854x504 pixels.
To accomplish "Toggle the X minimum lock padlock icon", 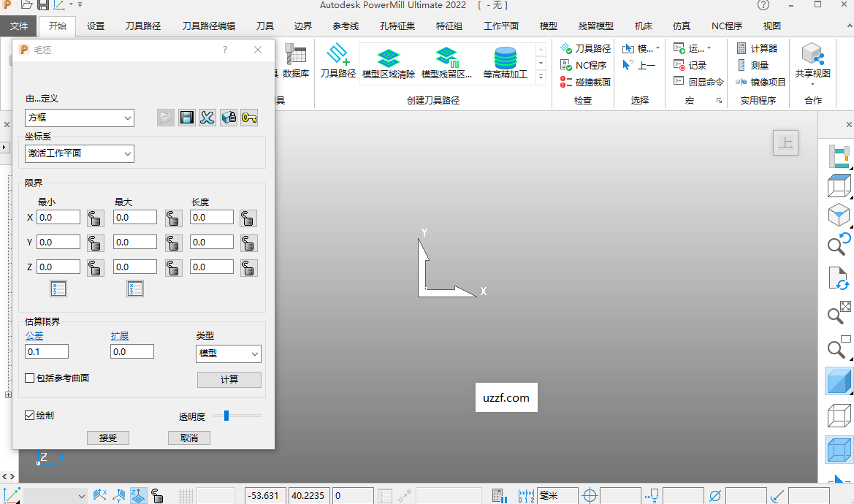I will coord(95,217).
